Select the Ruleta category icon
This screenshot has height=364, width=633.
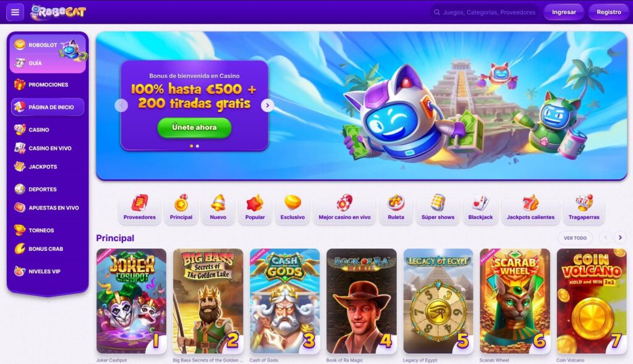coord(396,203)
